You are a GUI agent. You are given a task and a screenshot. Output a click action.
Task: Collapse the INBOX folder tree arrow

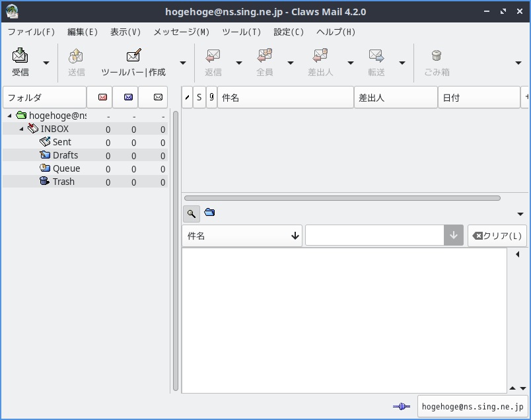[21, 129]
